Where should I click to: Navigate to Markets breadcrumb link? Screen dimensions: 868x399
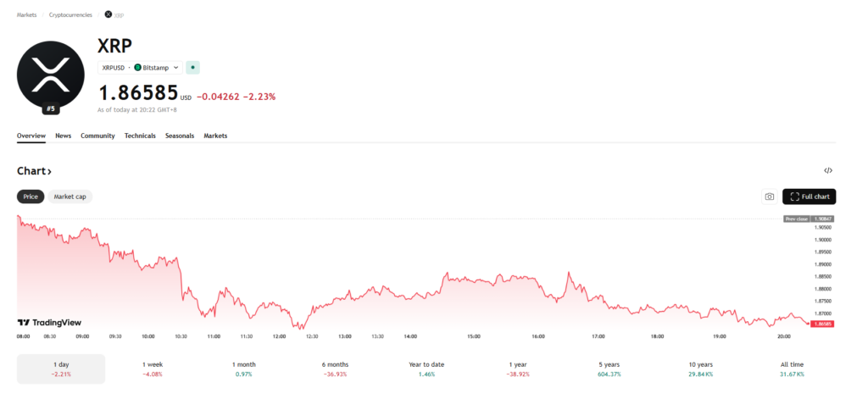(x=26, y=14)
